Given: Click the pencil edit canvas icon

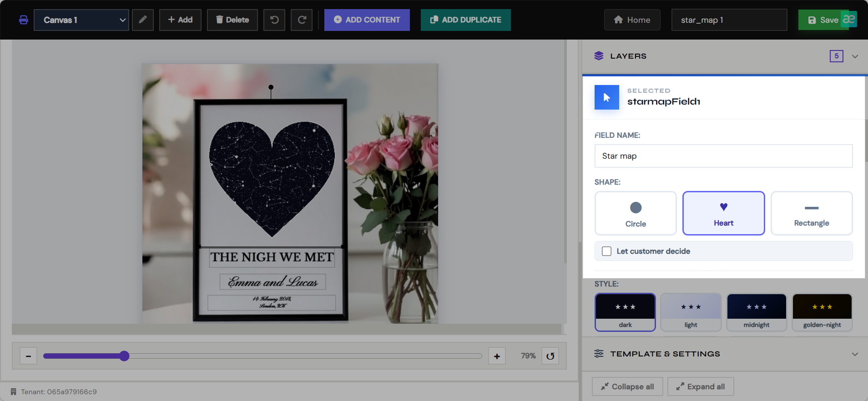Looking at the screenshot, I should point(143,20).
